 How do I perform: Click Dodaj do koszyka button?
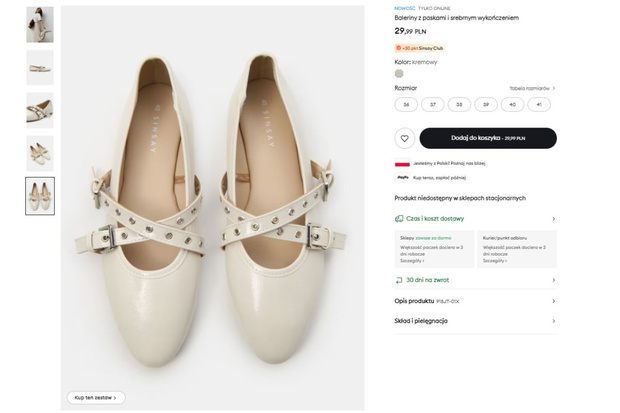click(x=488, y=138)
